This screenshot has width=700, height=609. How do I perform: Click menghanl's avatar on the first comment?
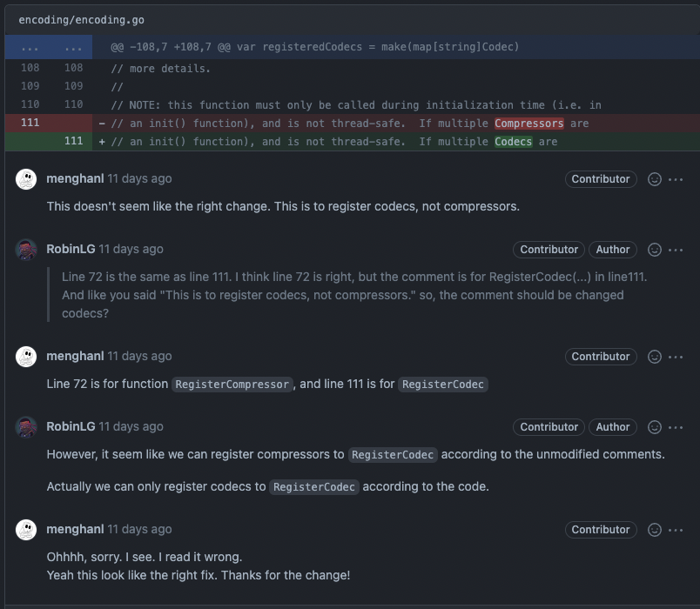point(26,179)
